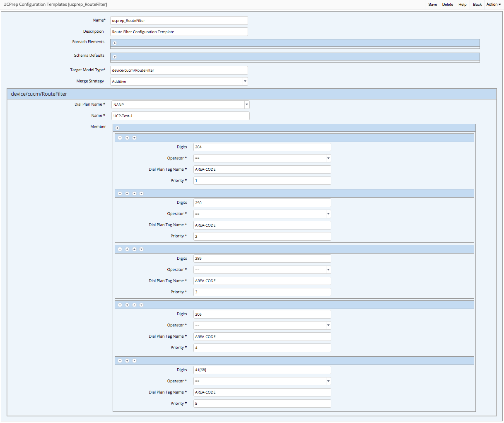Click the Delete button in top bar
Screen dimensions: 504x423
[x=448, y=5]
